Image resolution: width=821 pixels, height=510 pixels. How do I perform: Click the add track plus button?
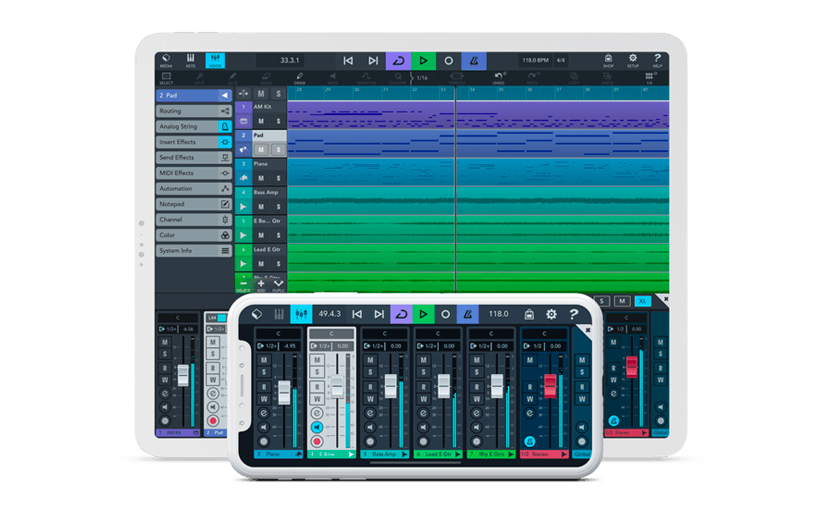click(x=261, y=284)
